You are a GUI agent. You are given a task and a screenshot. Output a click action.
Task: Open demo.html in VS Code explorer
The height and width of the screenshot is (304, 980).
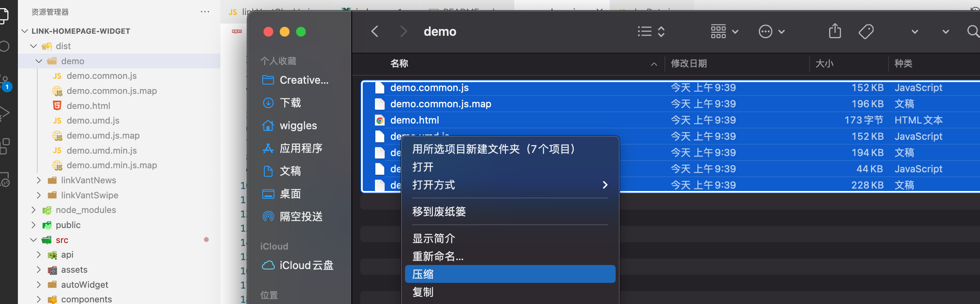88,106
